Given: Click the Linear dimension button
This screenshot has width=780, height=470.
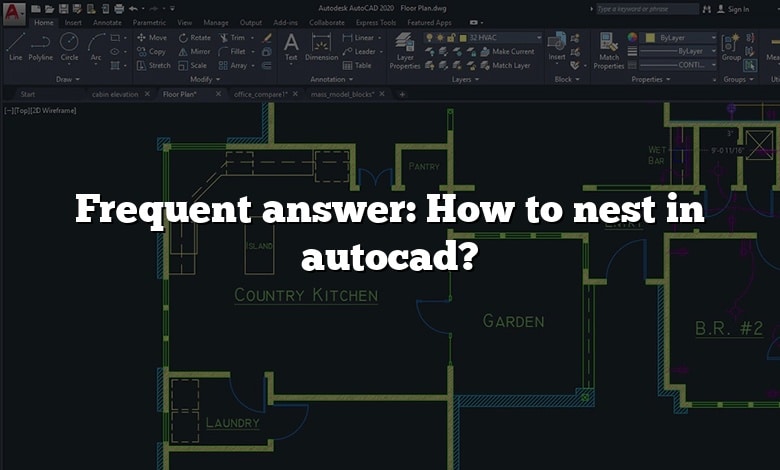Looking at the screenshot, I should [358, 37].
